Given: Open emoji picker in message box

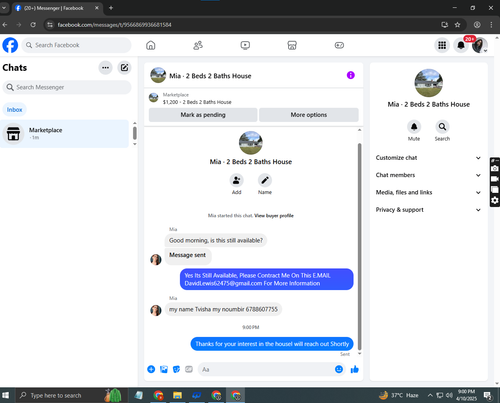Looking at the screenshot, I should 339,369.
